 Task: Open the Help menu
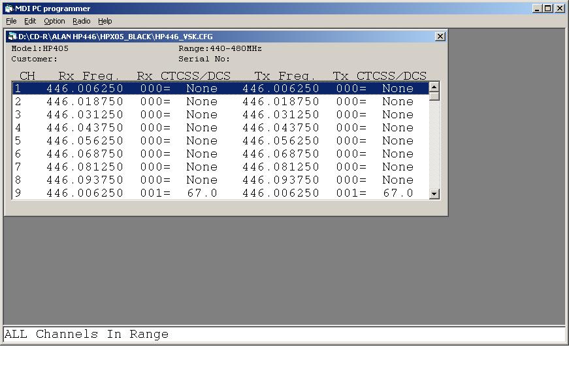pyautogui.click(x=105, y=21)
